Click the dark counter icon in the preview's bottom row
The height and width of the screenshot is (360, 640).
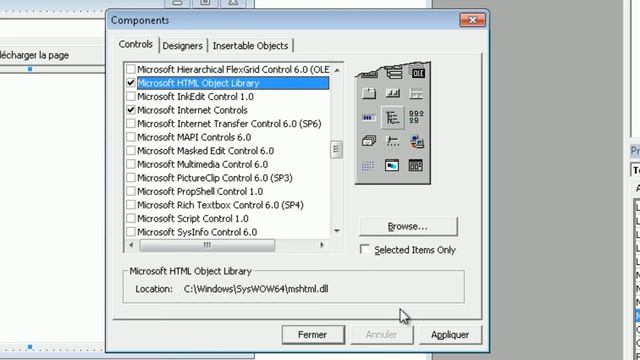tap(416, 165)
